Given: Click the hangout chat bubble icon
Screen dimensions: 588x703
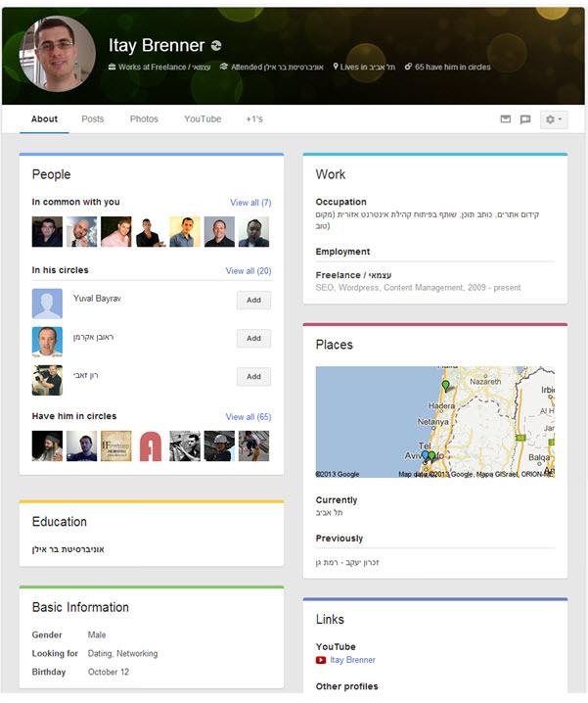Looking at the screenshot, I should tap(525, 119).
